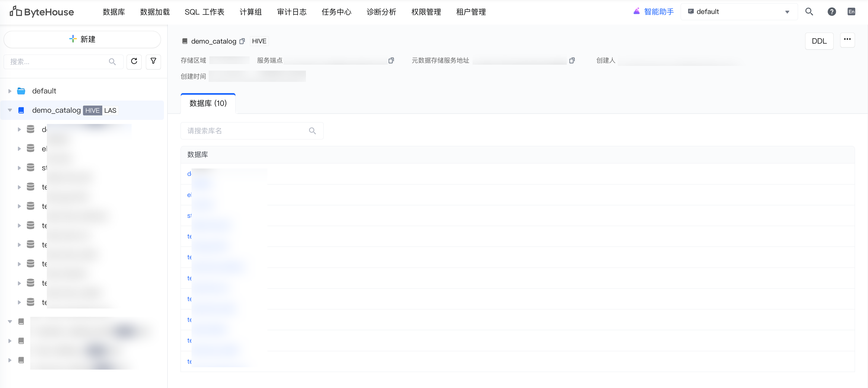Click the DDL button
Image resolution: width=868 pixels, height=388 pixels.
pyautogui.click(x=819, y=41)
